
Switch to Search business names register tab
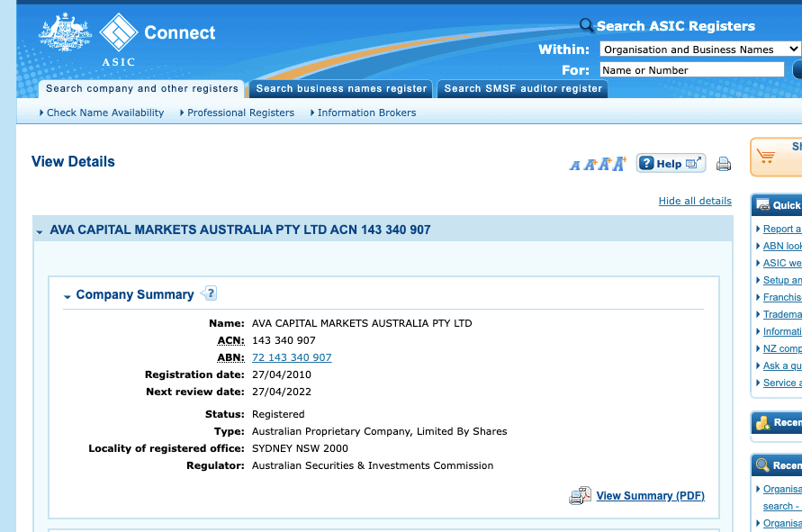coord(341,88)
